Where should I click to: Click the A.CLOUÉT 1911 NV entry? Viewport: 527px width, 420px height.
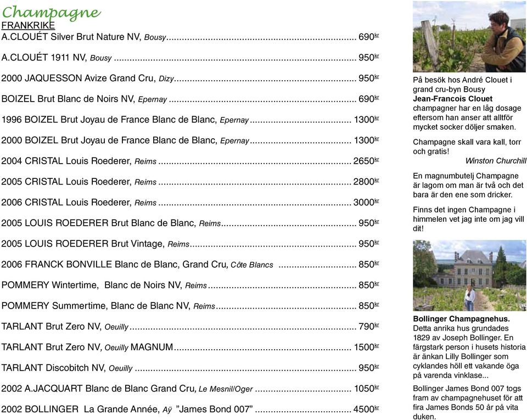tap(190, 58)
